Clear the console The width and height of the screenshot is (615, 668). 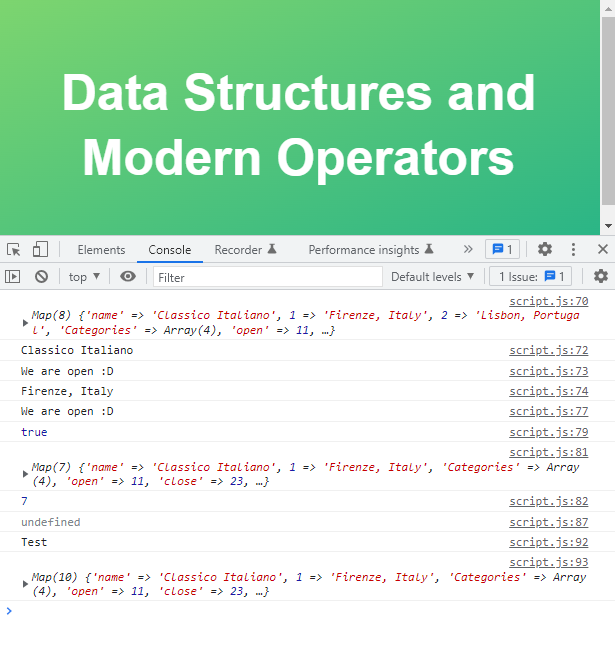pos(41,276)
